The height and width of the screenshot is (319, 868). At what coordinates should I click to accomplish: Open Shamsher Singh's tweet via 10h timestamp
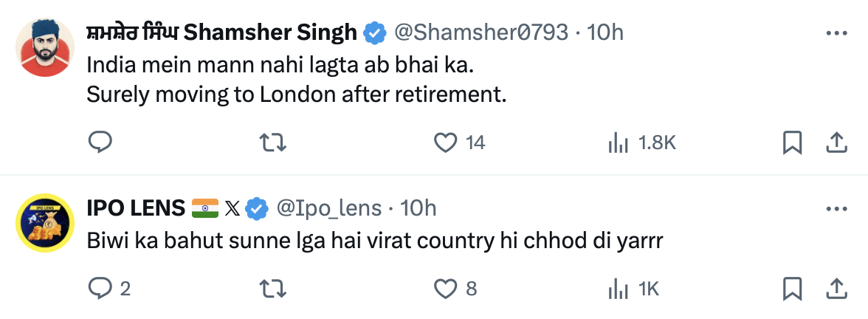click(x=605, y=32)
